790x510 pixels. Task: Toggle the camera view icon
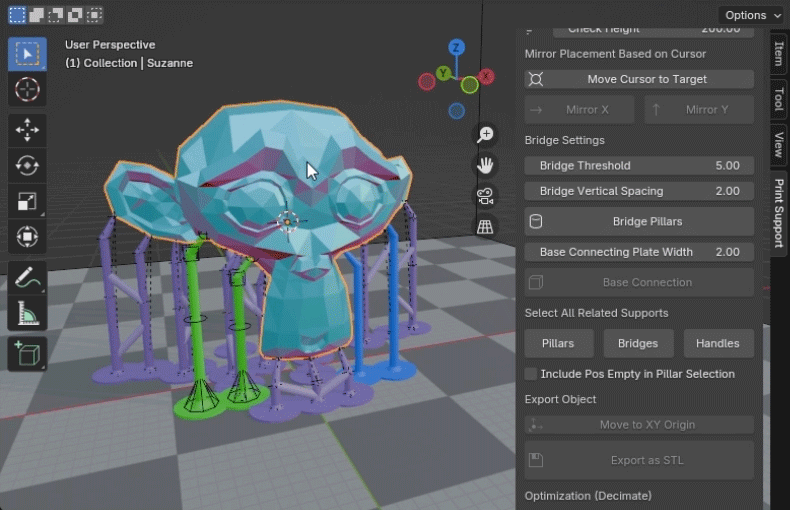click(485, 196)
